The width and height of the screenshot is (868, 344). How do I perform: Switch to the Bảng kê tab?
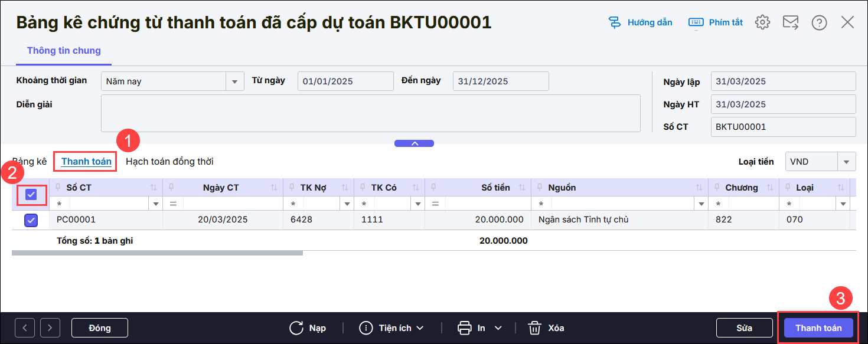point(29,162)
